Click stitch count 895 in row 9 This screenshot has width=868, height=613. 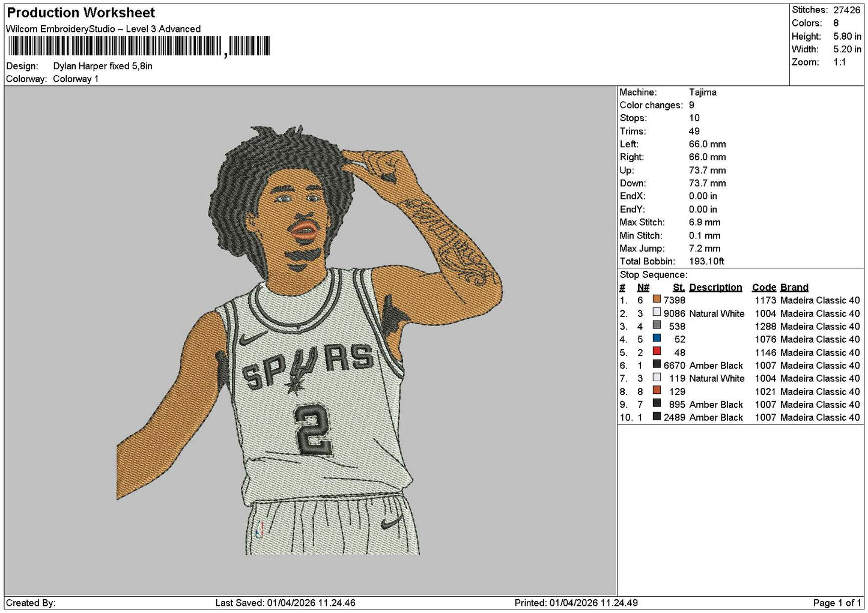[x=678, y=404]
